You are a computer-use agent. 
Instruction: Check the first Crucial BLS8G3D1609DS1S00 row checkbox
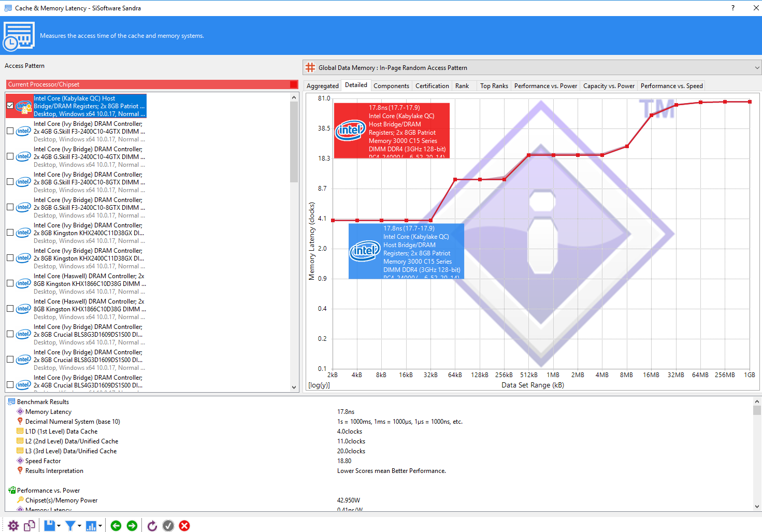(x=10, y=334)
